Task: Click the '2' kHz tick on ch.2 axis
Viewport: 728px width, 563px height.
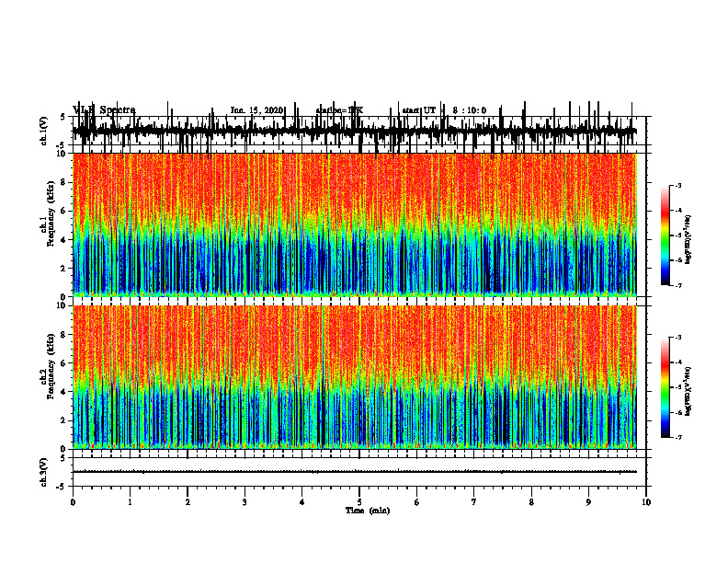Action: pos(64,420)
